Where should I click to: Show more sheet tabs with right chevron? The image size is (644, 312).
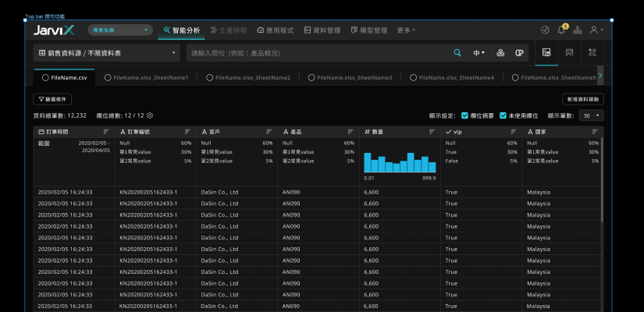[x=600, y=76]
